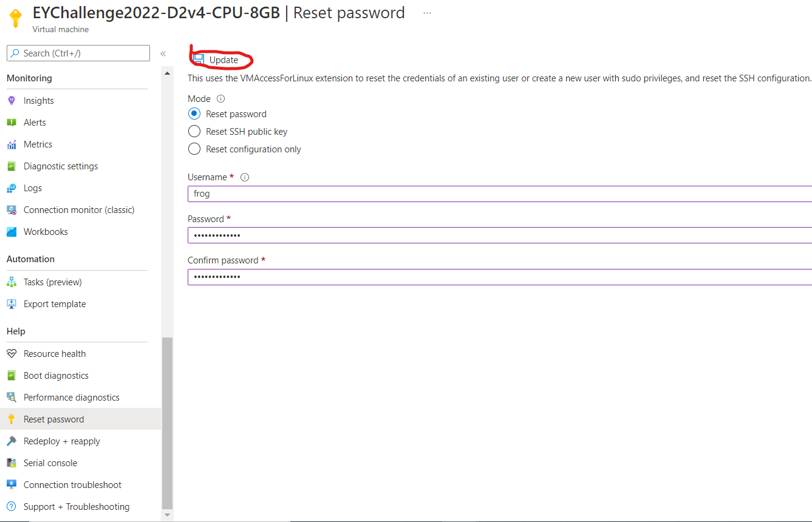Click the Update button label
The width and height of the screenshot is (812, 522).
[x=223, y=60]
